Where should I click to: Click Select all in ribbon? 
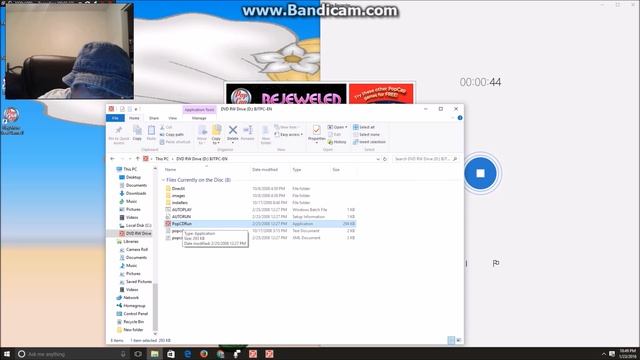tap(364, 127)
